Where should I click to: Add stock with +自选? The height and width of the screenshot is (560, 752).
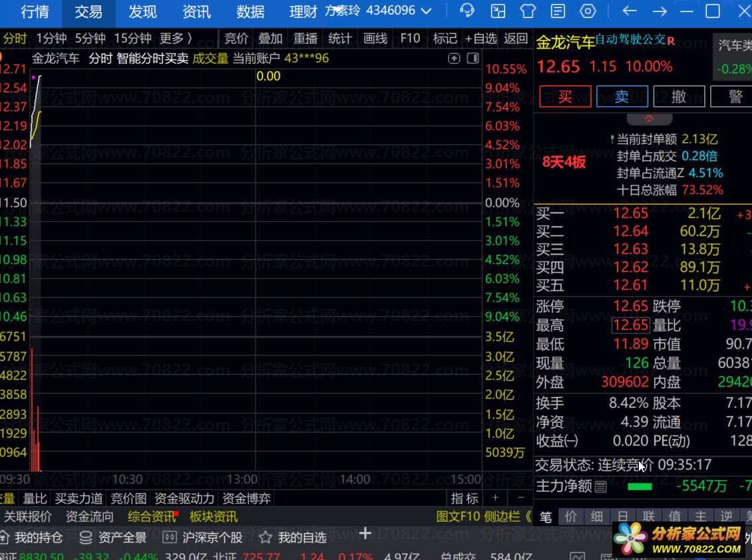pyautogui.click(x=481, y=39)
